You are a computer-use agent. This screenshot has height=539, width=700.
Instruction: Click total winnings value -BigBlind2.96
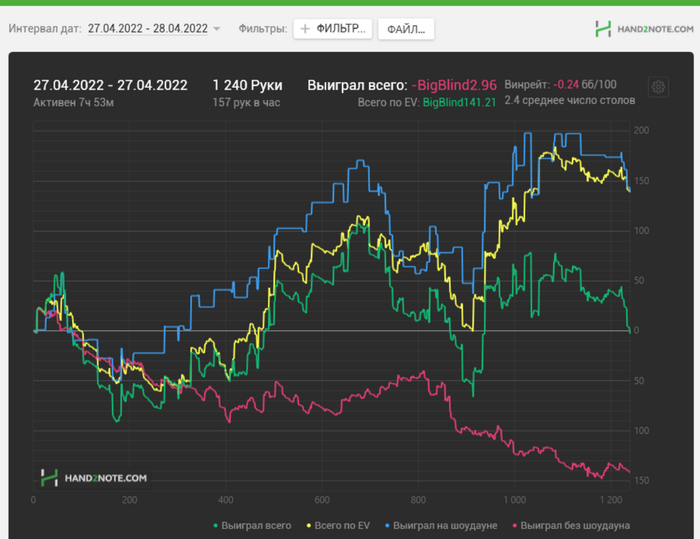454,85
